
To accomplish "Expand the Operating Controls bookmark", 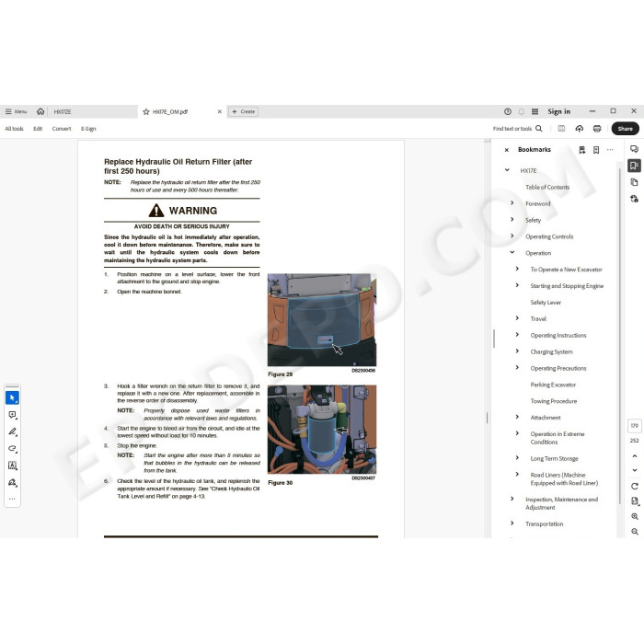I will click(x=512, y=236).
